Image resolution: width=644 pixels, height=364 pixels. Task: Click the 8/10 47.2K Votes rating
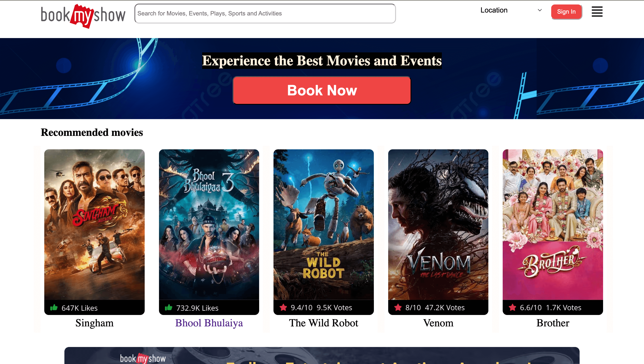[x=435, y=307]
